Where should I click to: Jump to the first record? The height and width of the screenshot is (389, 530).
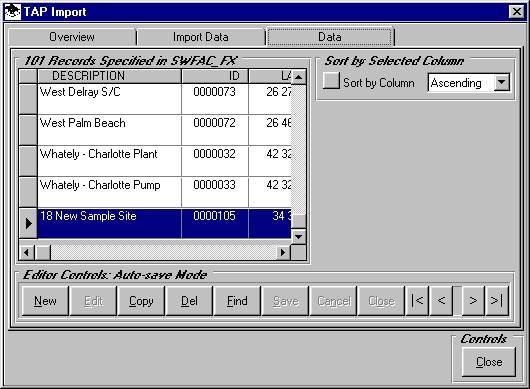click(417, 301)
